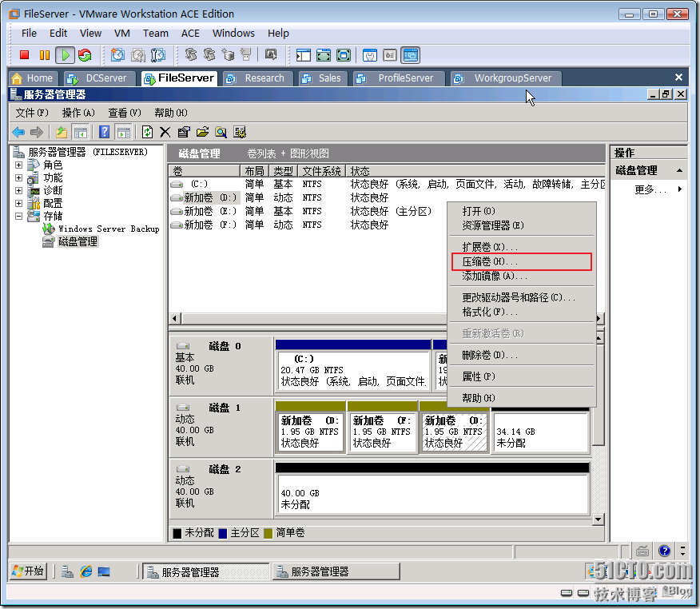Screen dimensions: 700x609
Task: Click the Suspend VM pause icon
Action: click(x=45, y=55)
